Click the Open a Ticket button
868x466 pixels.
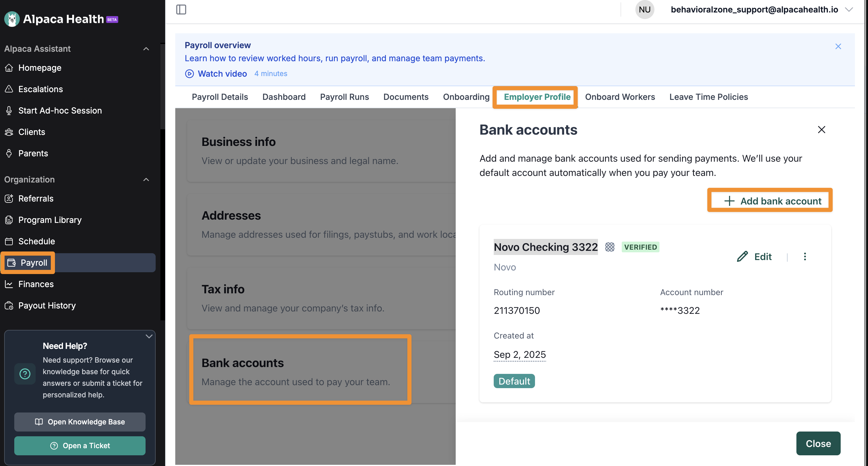(x=80, y=446)
